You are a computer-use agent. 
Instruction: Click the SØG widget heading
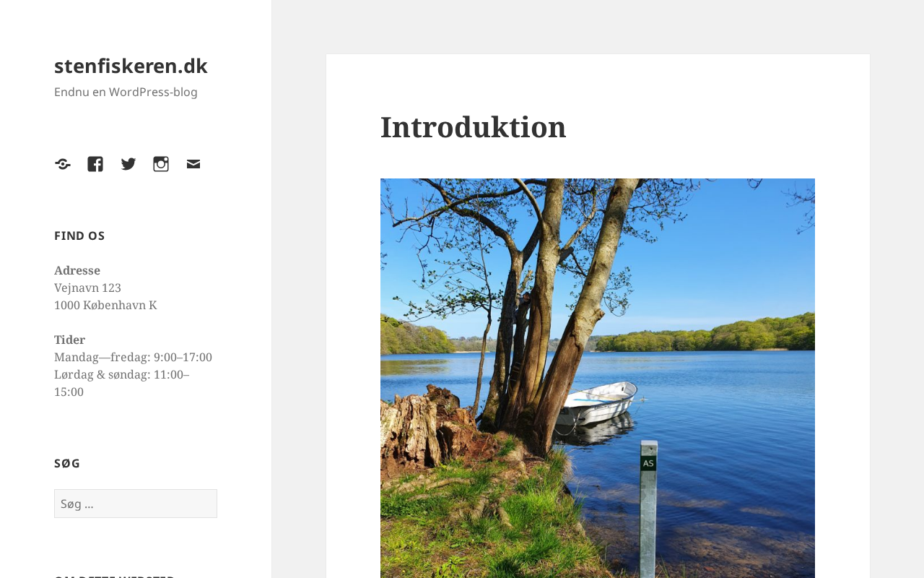[67, 463]
